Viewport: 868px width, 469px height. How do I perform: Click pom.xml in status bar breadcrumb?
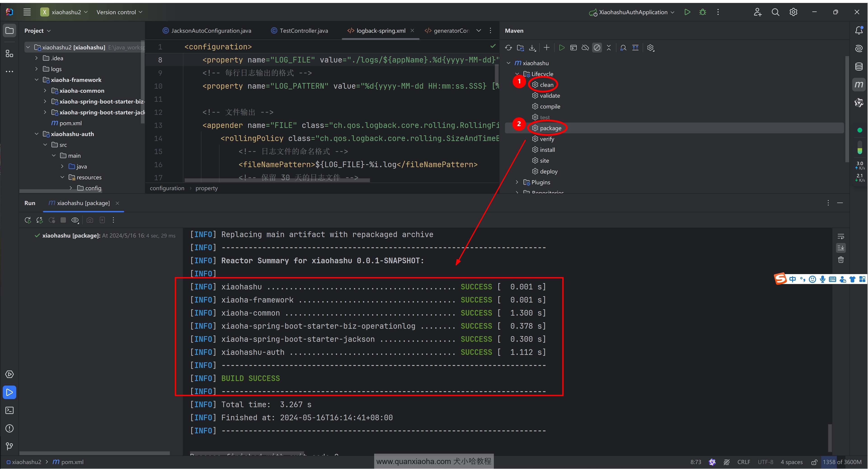point(72,462)
